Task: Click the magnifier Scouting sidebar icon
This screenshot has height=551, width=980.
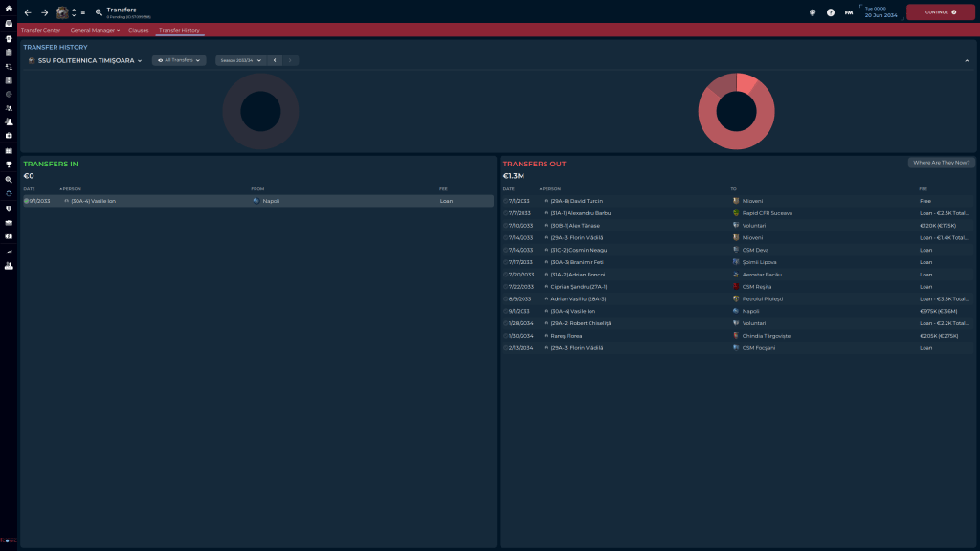Action: (9, 179)
